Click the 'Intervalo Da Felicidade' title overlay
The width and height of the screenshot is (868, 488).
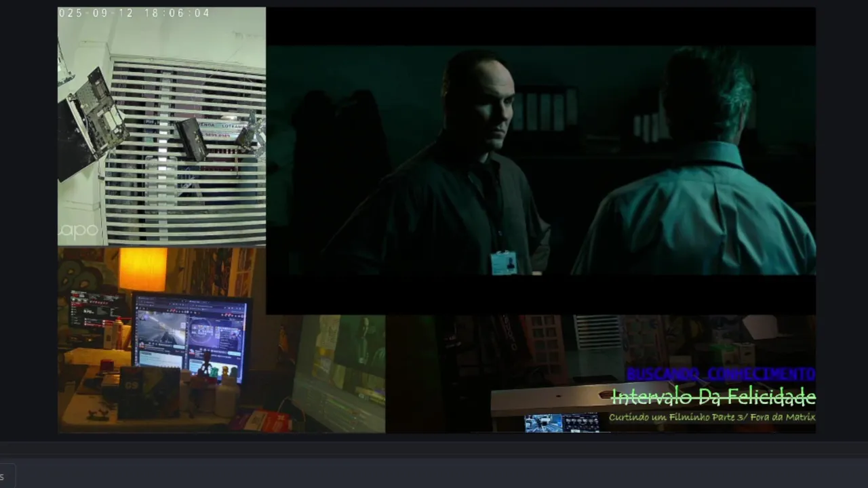pos(713,396)
